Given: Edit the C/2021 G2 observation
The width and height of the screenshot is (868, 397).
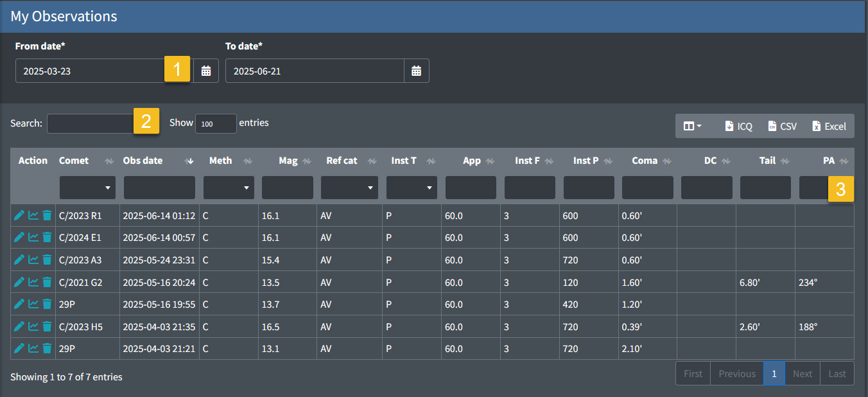Looking at the screenshot, I should (x=19, y=282).
